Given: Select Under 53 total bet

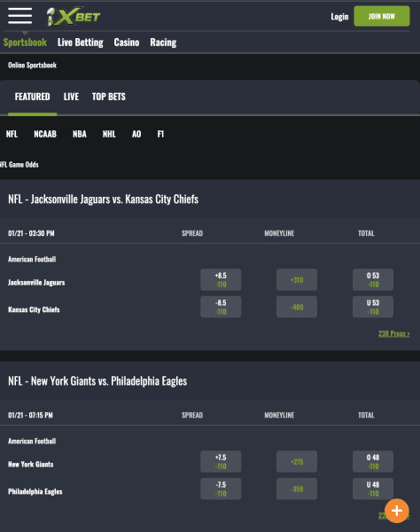Looking at the screenshot, I should click(373, 307).
